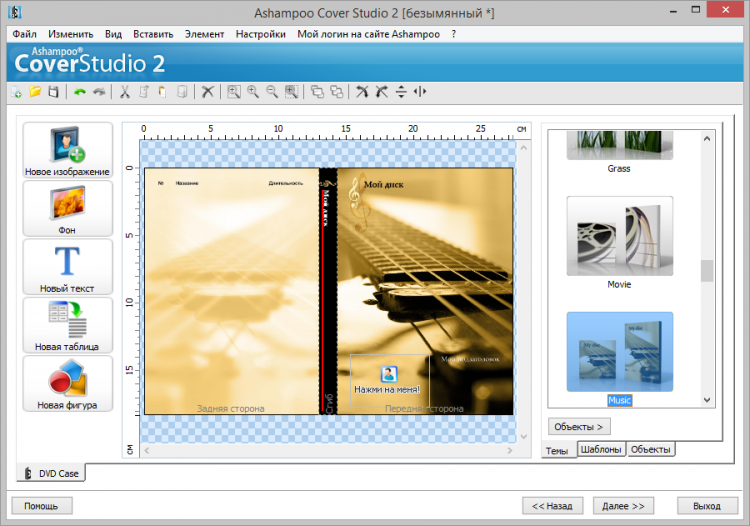
Task: Open the Элемент menu
Action: click(204, 34)
